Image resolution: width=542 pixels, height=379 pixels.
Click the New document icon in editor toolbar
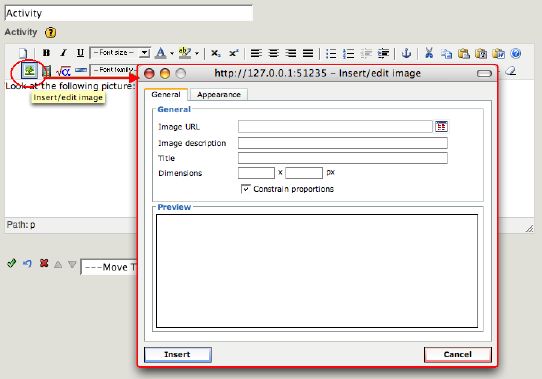point(23,53)
